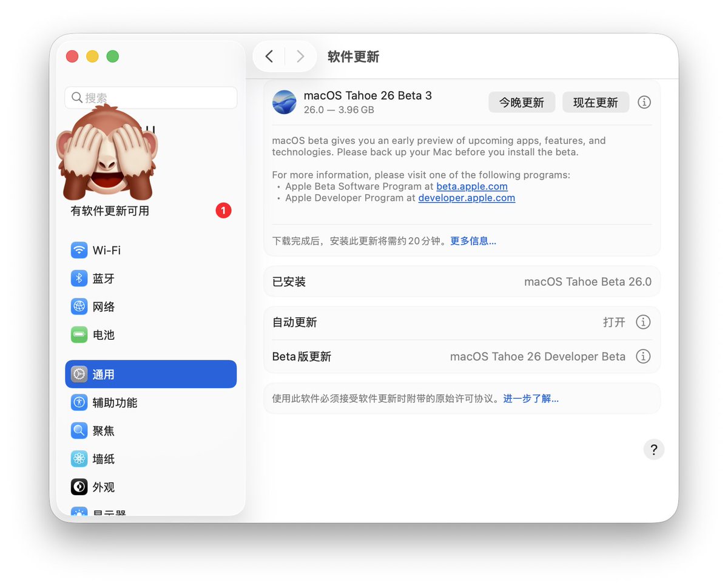This screenshot has height=588, width=728.
Task: Click the macOS Tahoe 26 Beta 3 title
Action: 368,95
